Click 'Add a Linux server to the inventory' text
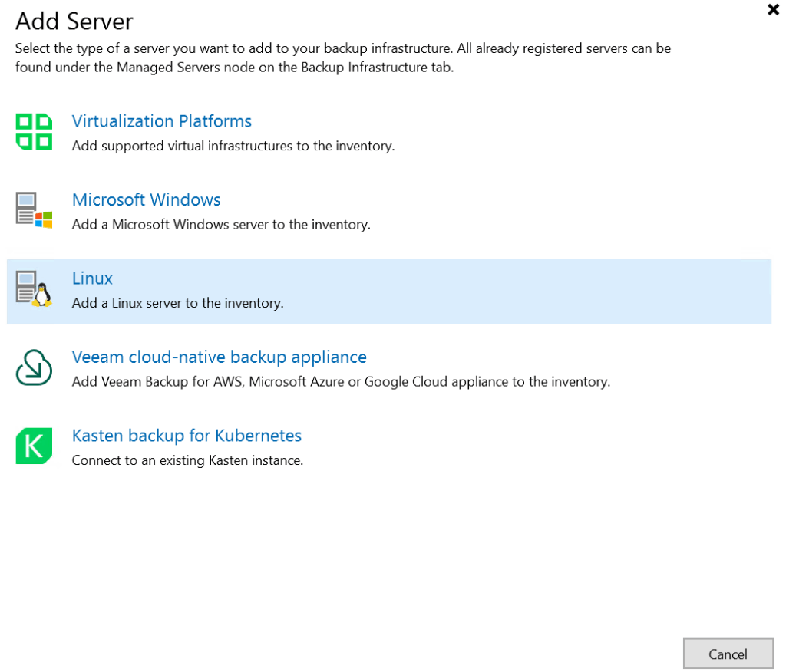 click(177, 303)
